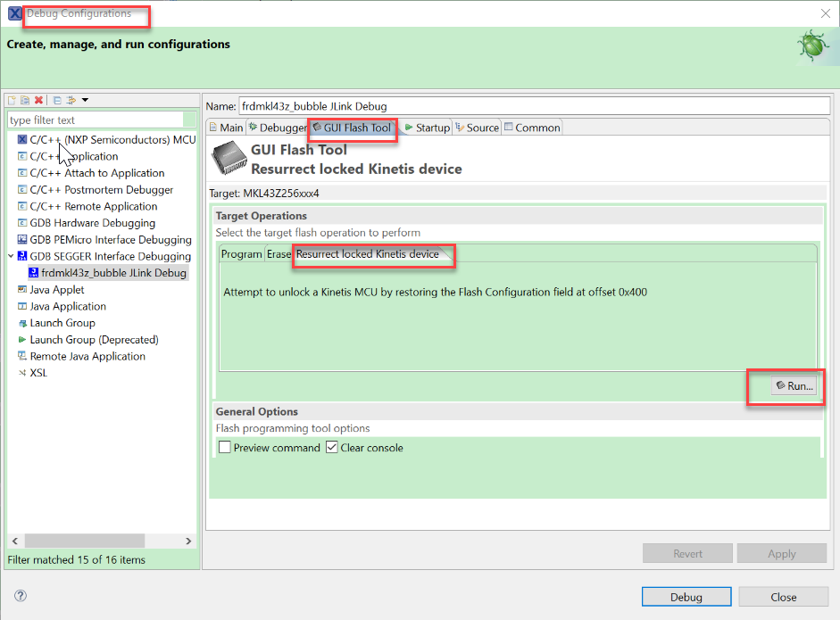Collapse GDB SEGGER Interface Debugging node
Screen dimensions: 840x620
pyautogui.click(x=11, y=256)
